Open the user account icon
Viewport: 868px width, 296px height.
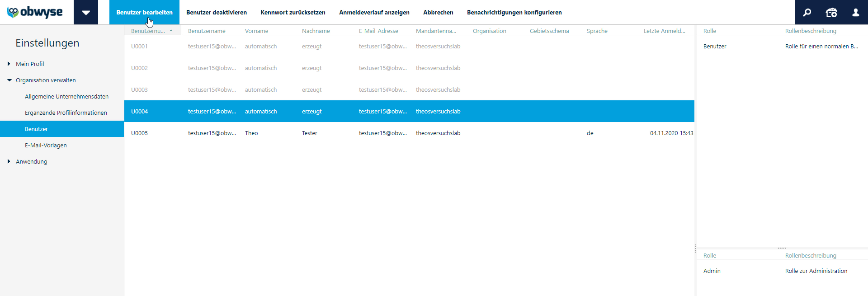coord(856,12)
